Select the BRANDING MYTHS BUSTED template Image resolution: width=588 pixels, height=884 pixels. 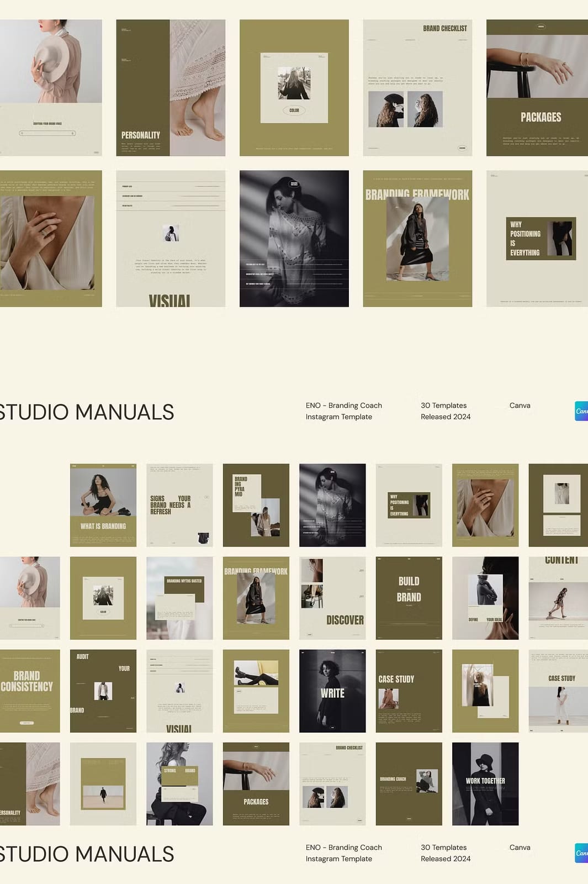point(179,598)
